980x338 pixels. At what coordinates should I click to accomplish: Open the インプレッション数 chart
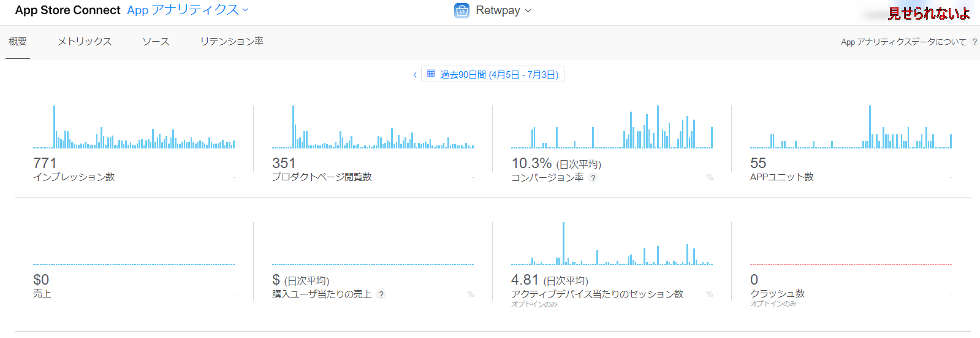pyautogui.click(x=134, y=129)
